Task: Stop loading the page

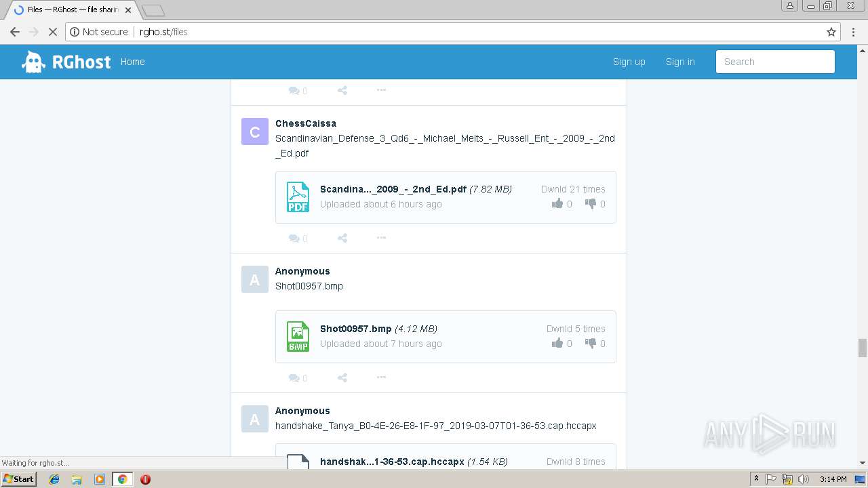Action: pos(52,32)
